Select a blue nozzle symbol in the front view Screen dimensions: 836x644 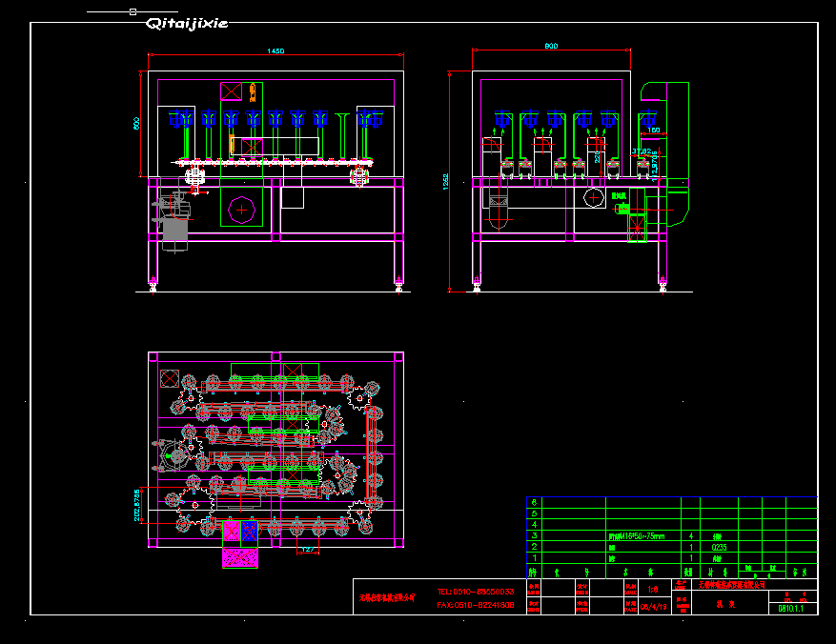pos(208,117)
